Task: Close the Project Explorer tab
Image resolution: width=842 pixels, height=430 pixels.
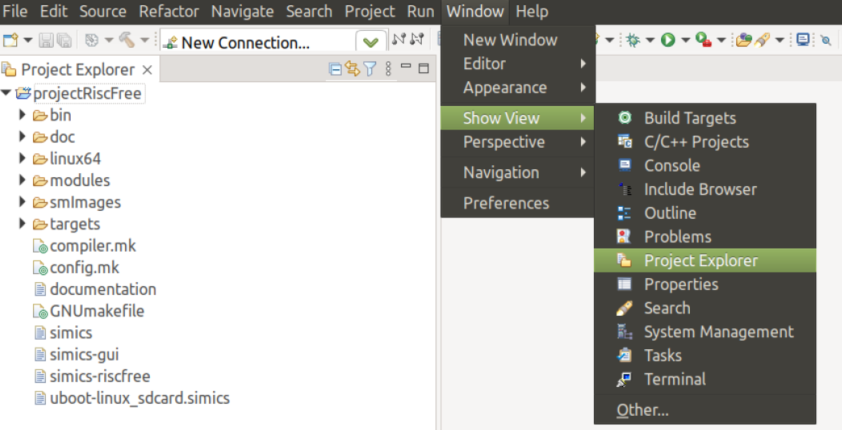Action: 147,70
